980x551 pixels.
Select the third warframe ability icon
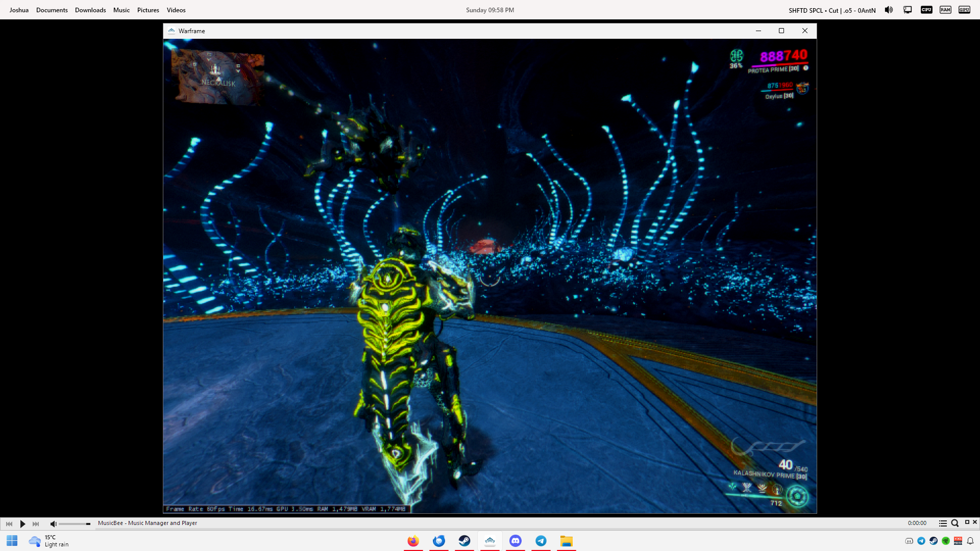tap(762, 488)
